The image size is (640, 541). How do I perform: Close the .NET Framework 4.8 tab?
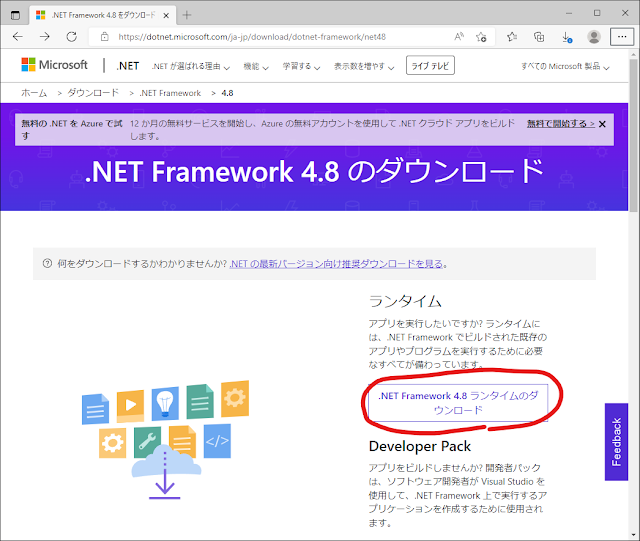click(x=166, y=16)
